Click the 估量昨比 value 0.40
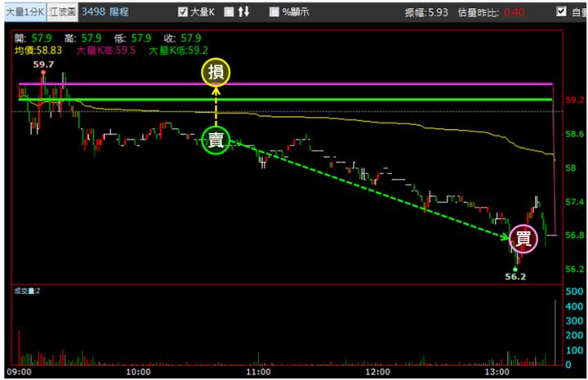Viewport: 588px width, 380px height. [x=514, y=12]
